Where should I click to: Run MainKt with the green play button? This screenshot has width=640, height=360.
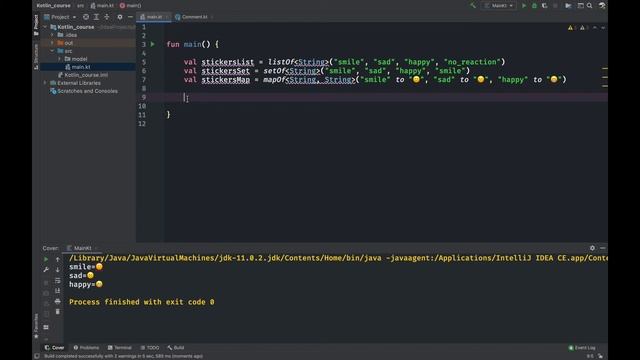point(524,6)
